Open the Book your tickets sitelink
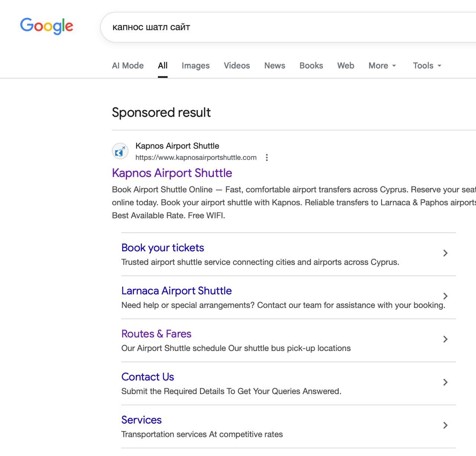The width and height of the screenshot is (476, 456). pyautogui.click(x=163, y=248)
